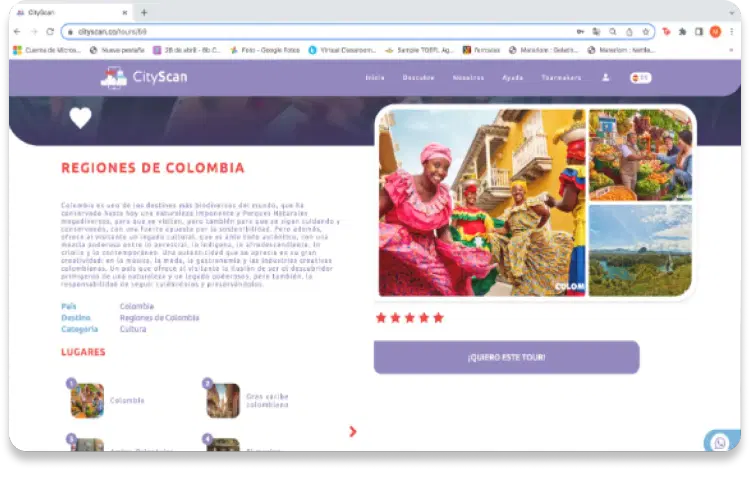Screen dimensions: 750x485
Task: Open the Tourmakers navigation item
Action: (x=562, y=77)
